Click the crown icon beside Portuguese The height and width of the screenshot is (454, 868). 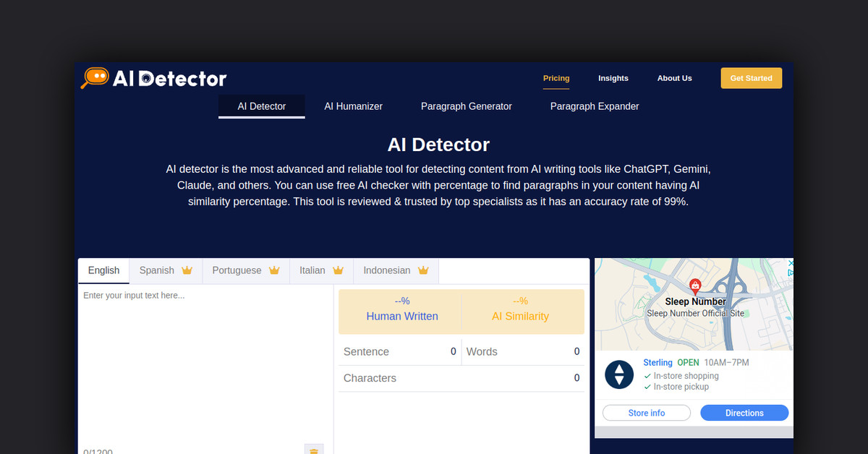coord(274,270)
